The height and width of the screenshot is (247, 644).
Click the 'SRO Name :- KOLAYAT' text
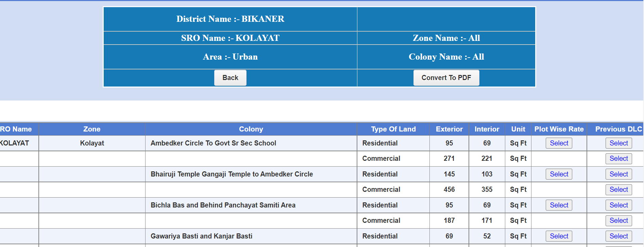pyautogui.click(x=230, y=38)
